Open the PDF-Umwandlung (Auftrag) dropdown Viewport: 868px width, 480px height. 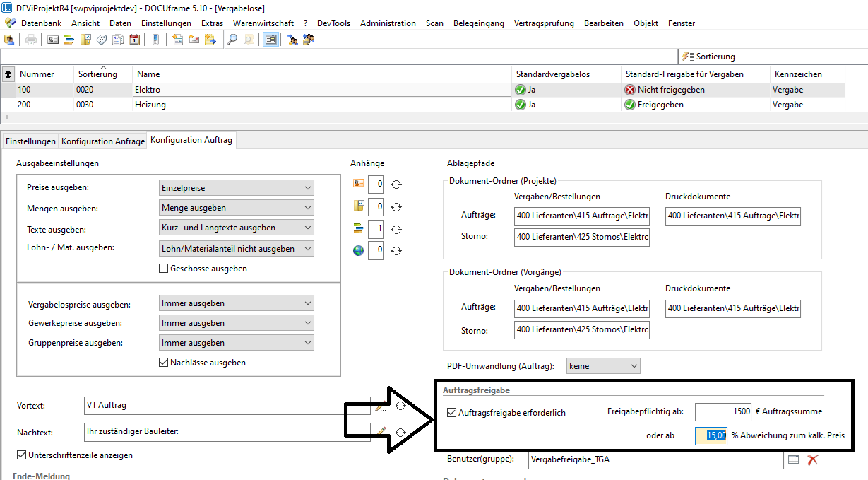tap(603, 366)
